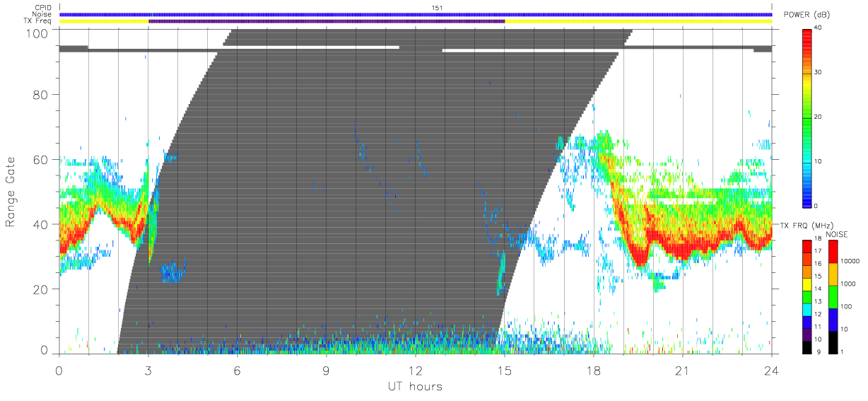Click tick "9" on the UT hours axis
This screenshot has height=401, width=868.
326,370
